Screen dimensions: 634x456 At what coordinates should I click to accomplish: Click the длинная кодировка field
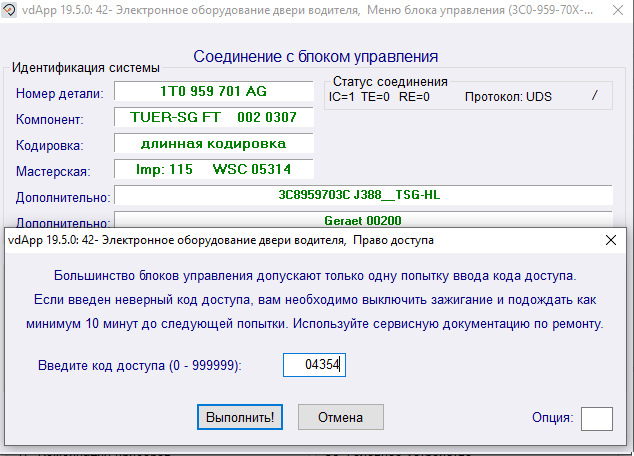click(x=213, y=143)
